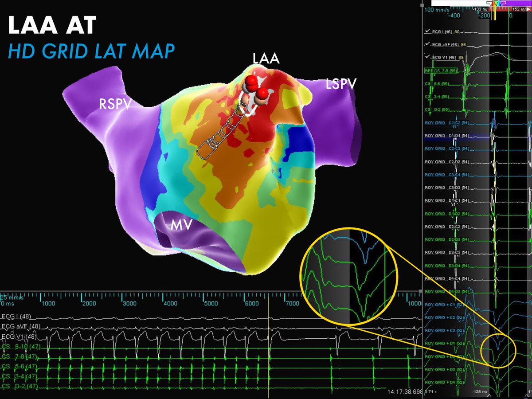
Task: Select unipolar ROV GRID + D4 (52) label
Action: click(x=445, y=382)
